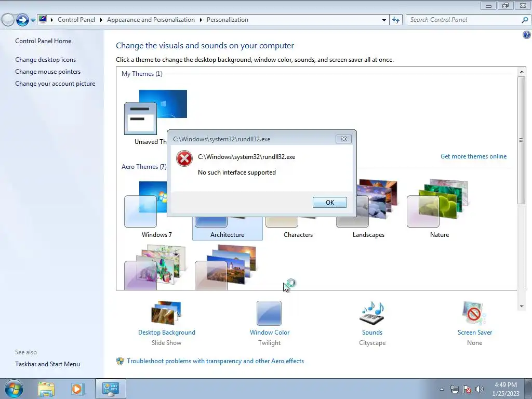Close the rundll32.exe error dialog

click(343, 139)
